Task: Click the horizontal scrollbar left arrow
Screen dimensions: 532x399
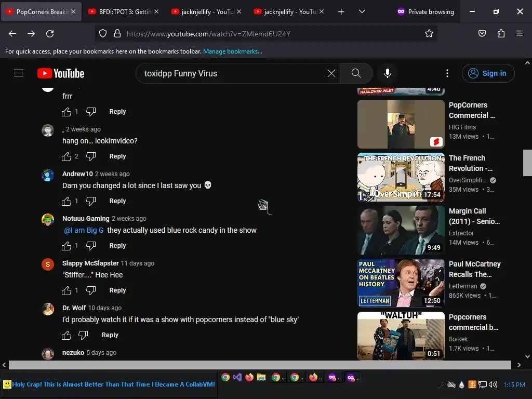Action: pyautogui.click(x=4, y=365)
